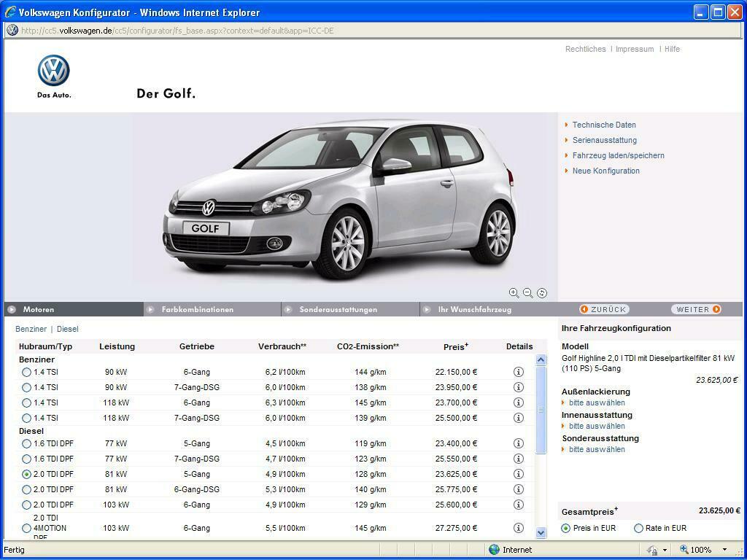747x560 pixels.
Task: Select 1.4 TSI 118 kW 6-Gang engine
Action: 27,402
